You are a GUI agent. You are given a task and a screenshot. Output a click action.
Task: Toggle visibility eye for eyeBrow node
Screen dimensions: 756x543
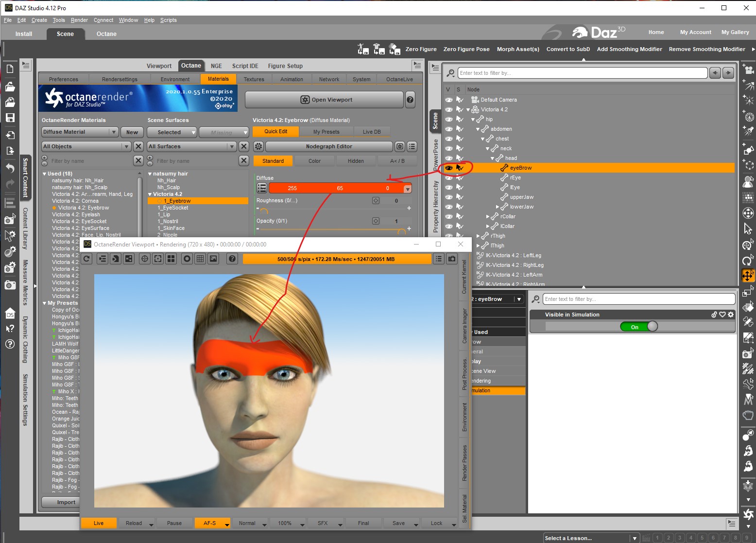click(x=449, y=168)
